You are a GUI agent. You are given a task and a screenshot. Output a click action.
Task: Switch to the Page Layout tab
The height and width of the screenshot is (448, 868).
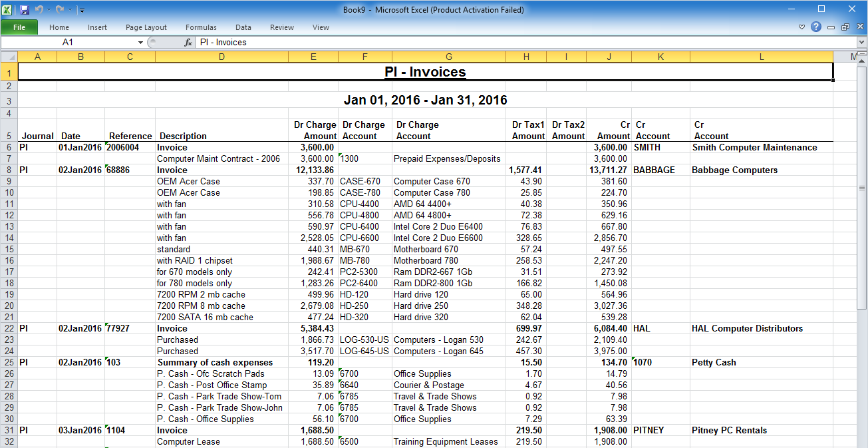pos(146,27)
